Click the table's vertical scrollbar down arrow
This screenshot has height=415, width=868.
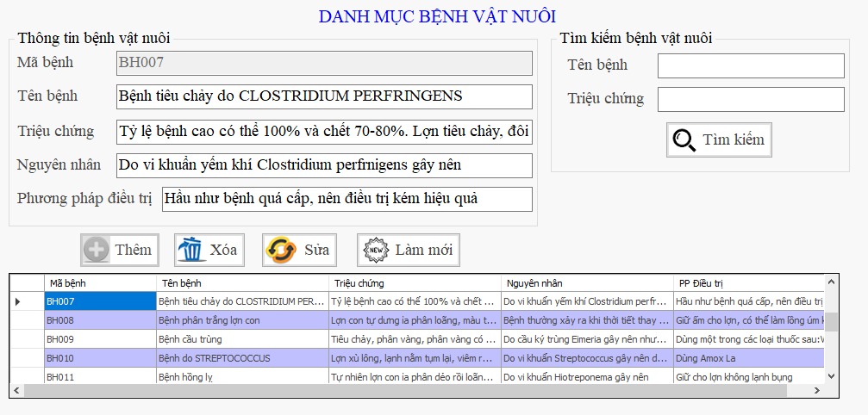[x=831, y=376]
